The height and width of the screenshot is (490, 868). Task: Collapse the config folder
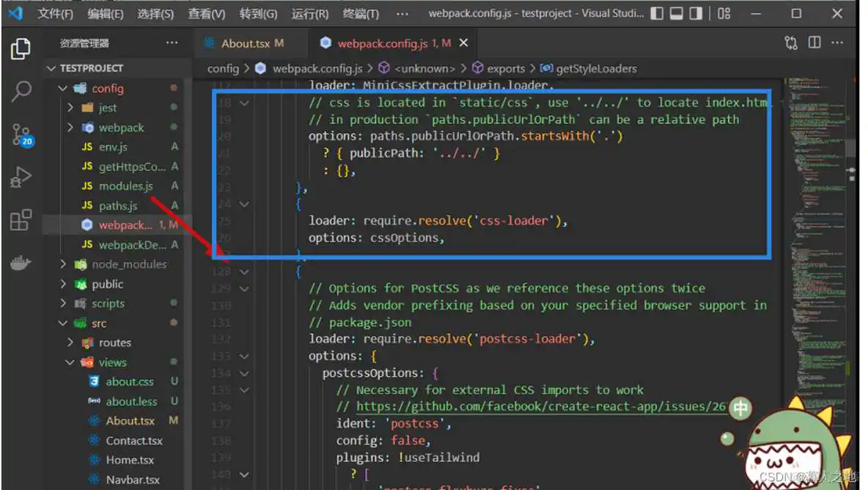click(x=63, y=88)
